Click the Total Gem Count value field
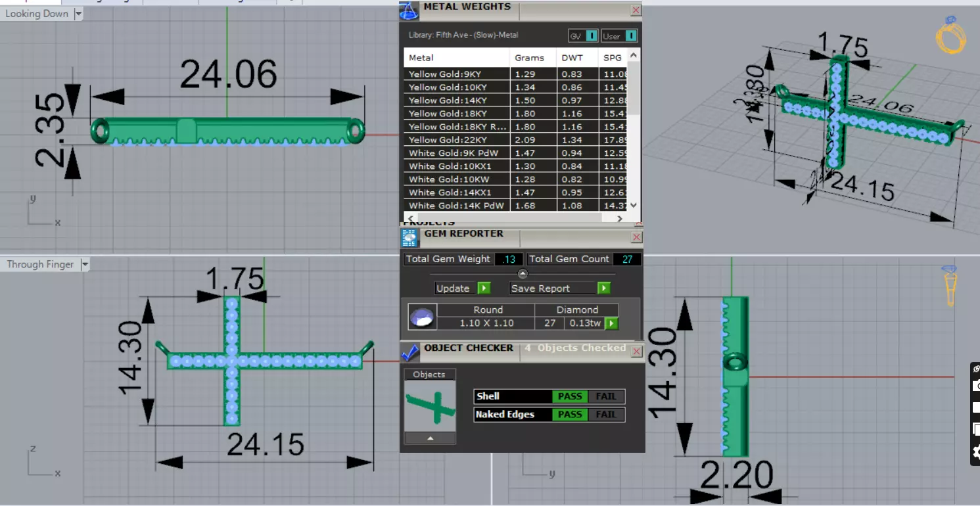This screenshot has width=980, height=506. coord(627,259)
